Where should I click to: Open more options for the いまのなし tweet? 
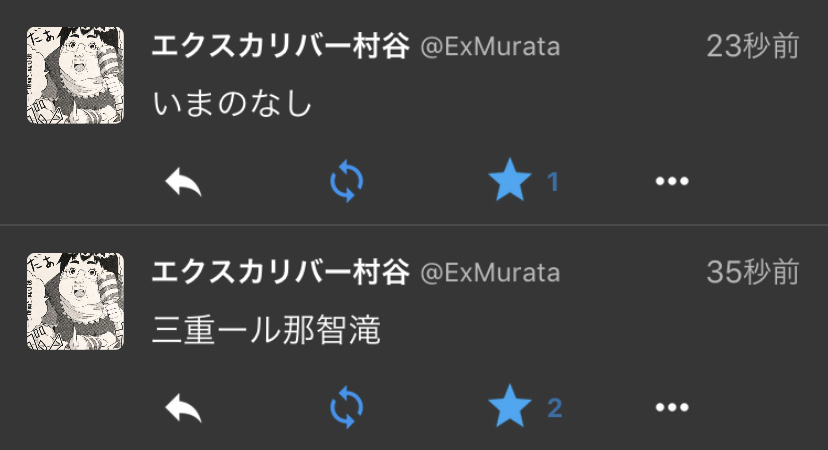click(x=672, y=181)
